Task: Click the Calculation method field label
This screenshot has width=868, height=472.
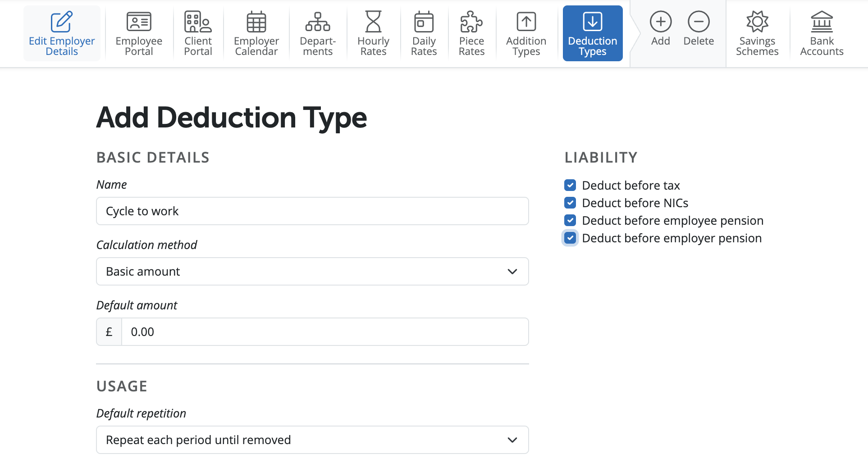Action: 146,245
